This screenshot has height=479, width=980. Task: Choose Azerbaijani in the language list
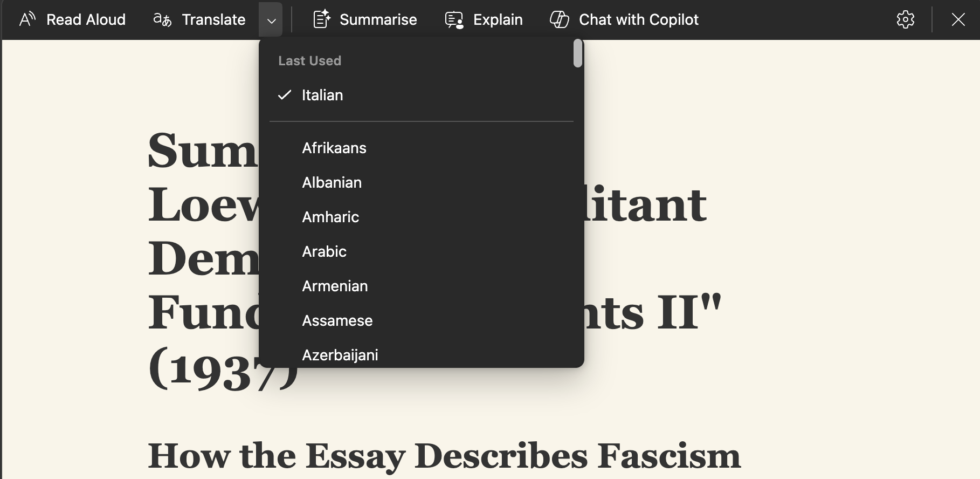pos(421,354)
